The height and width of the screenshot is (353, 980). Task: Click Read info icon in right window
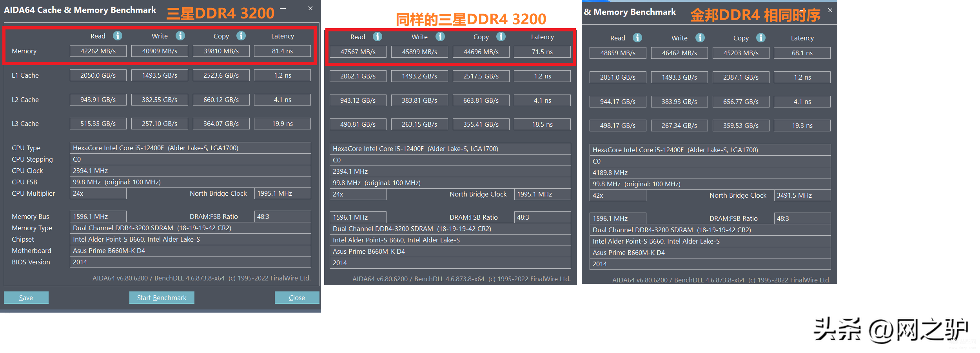point(637,38)
